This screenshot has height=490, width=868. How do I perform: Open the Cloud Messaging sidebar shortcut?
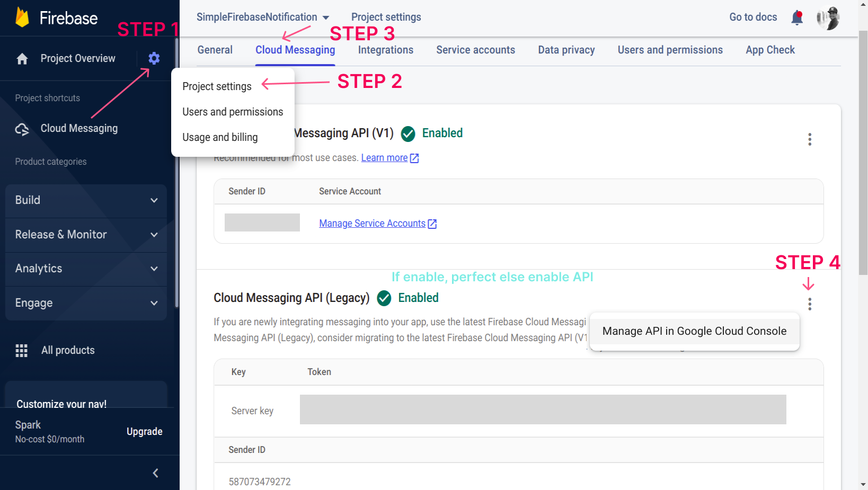pyautogui.click(x=79, y=128)
